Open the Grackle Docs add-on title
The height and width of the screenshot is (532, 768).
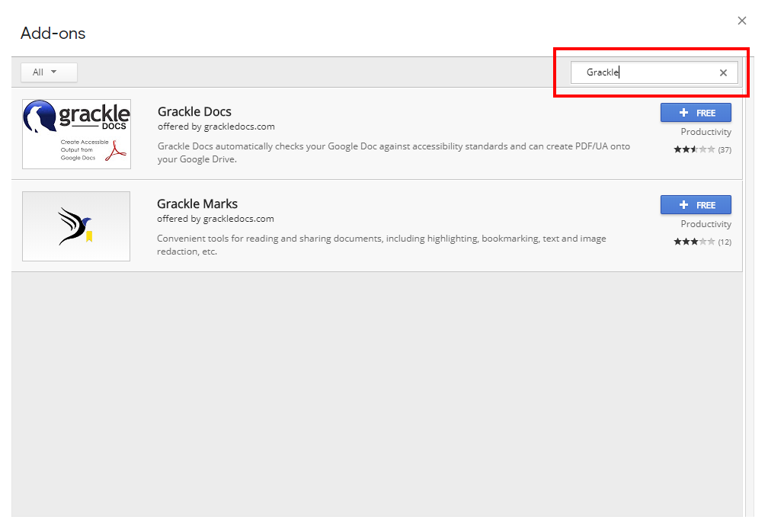coord(194,112)
